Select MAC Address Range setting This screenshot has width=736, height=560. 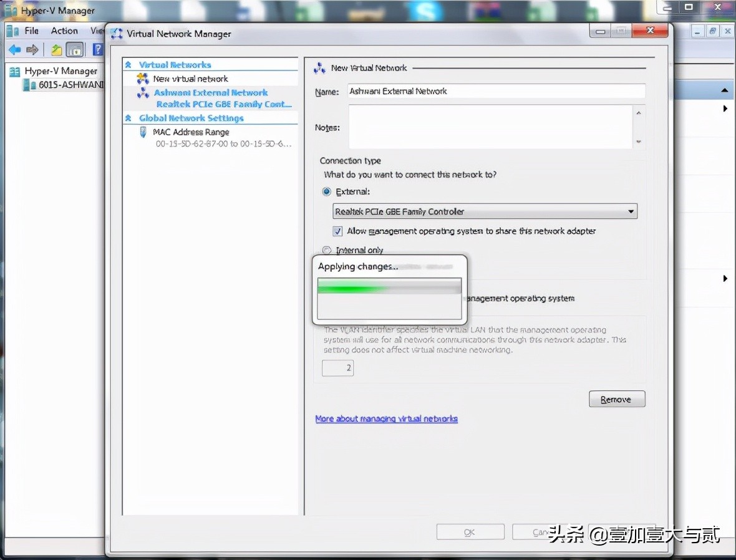(x=191, y=132)
